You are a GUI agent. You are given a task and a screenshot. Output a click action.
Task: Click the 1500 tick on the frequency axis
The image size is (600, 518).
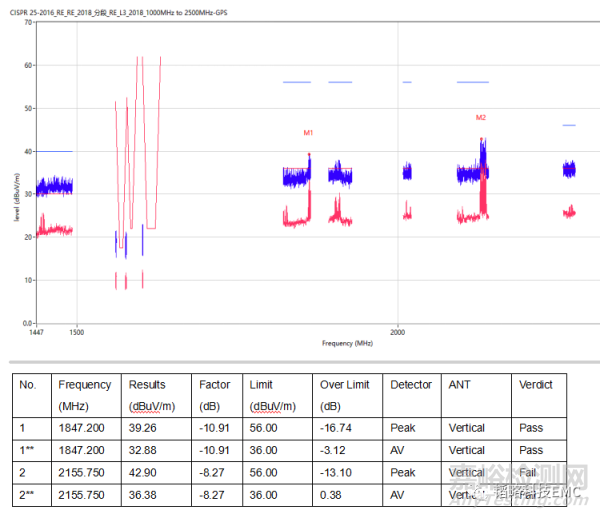[x=76, y=332]
